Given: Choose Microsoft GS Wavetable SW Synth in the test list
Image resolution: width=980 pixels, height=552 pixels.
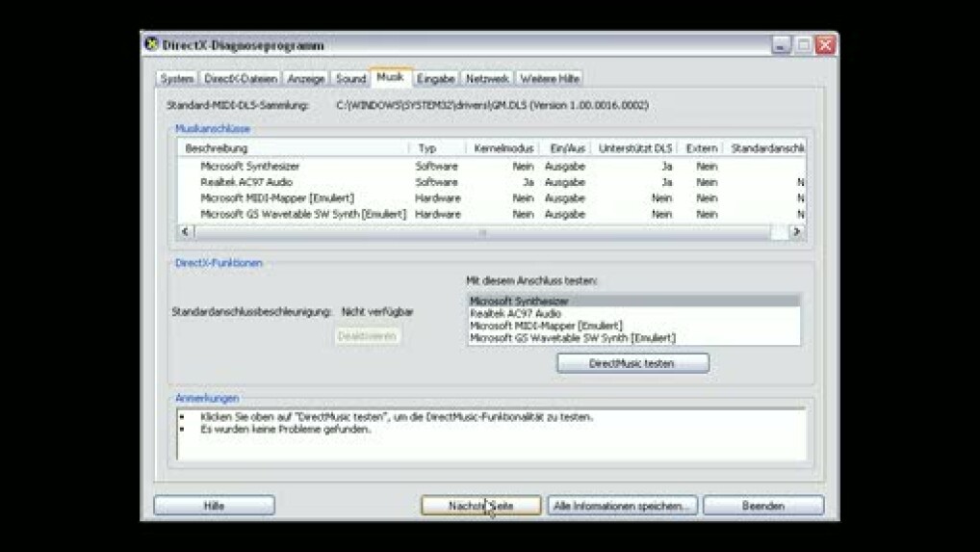Looking at the screenshot, I should tap(572, 338).
